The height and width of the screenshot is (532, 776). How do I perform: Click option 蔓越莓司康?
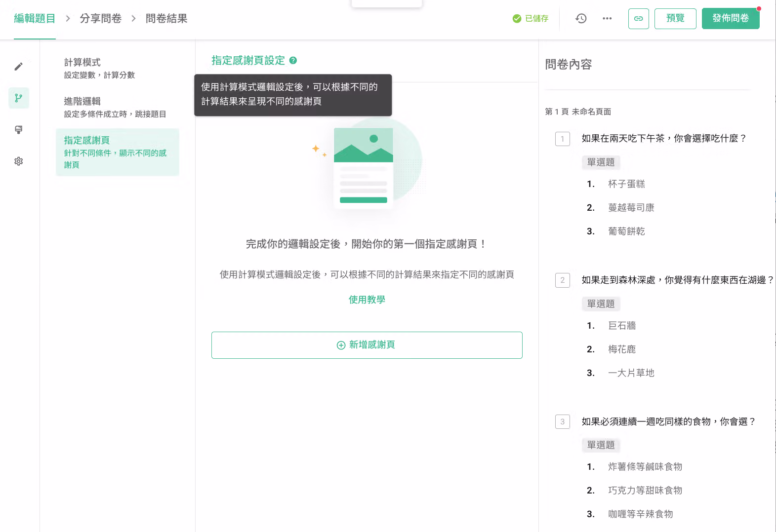tap(631, 208)
